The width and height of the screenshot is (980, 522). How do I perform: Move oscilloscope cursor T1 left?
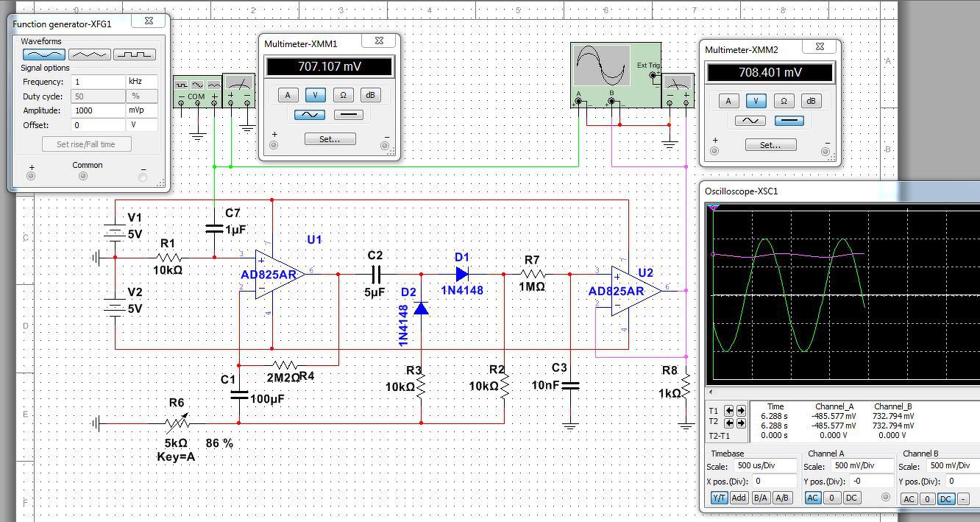tap(729, 411)
